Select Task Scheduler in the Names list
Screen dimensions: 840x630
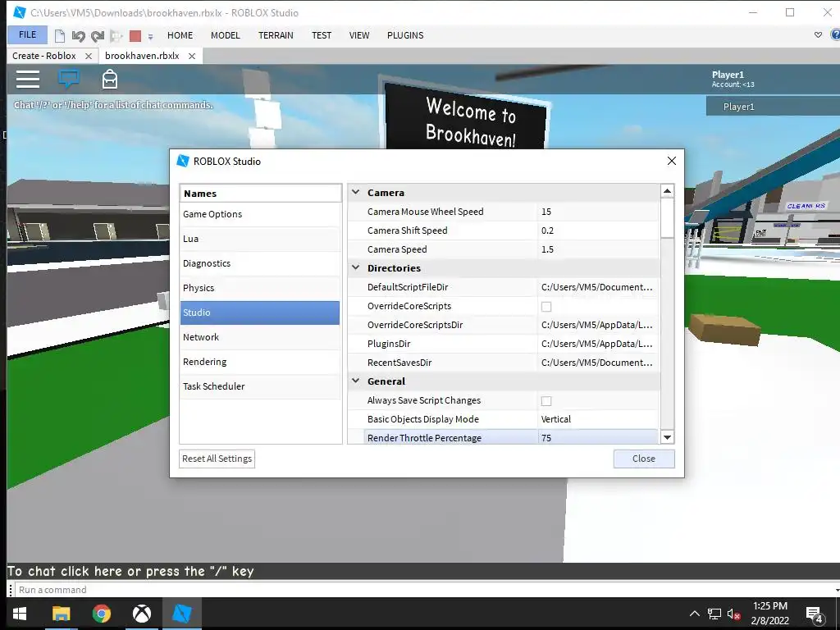point(260,386)
